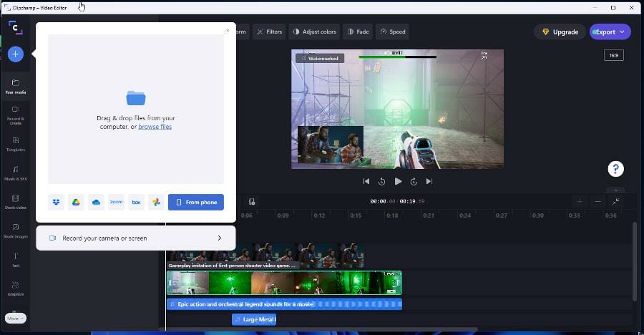The height and width of the screenshot is (335, 644).
Task: Open Stock video sidebar tab
Action: point(16,202)
